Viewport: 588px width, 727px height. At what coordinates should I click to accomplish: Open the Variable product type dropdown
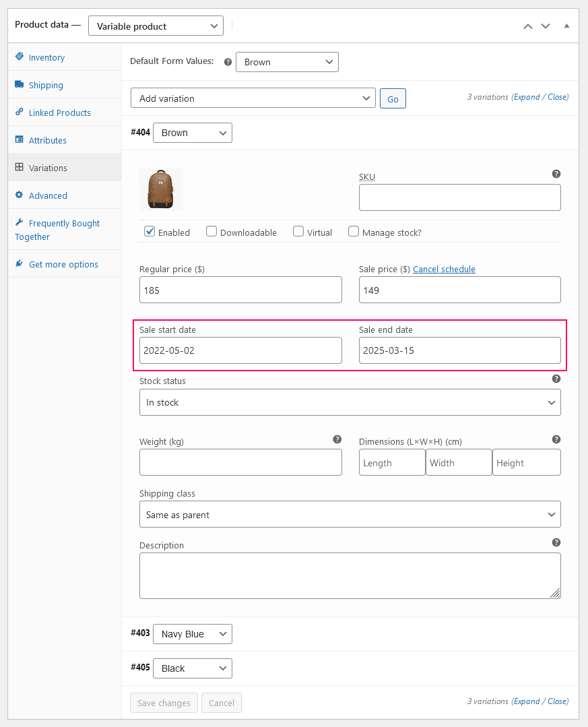tap(156, 26)
